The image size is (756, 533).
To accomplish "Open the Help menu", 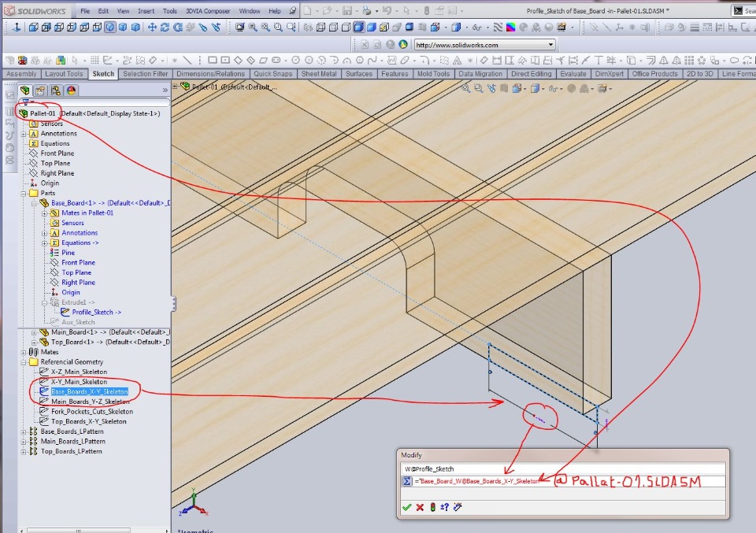I will point(275,10).
